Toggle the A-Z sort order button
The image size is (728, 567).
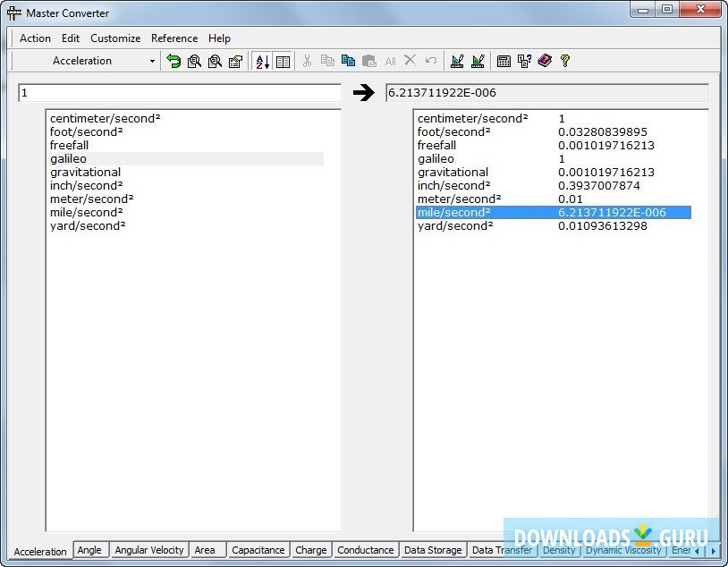point(262,61)
